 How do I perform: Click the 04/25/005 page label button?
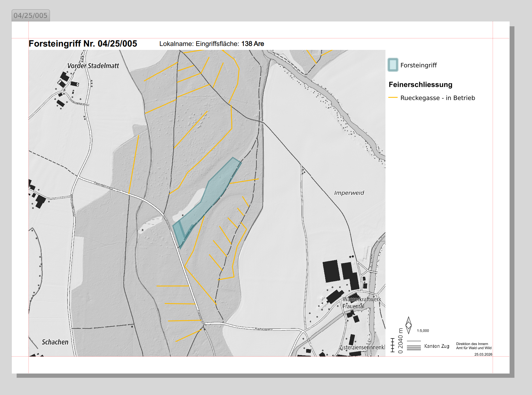[31, 15]
